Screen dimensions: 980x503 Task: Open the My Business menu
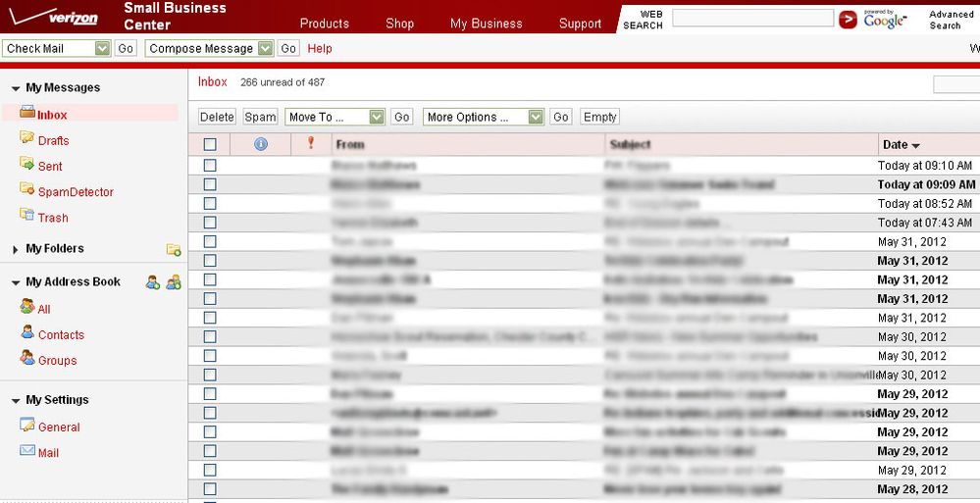point(487,24)
